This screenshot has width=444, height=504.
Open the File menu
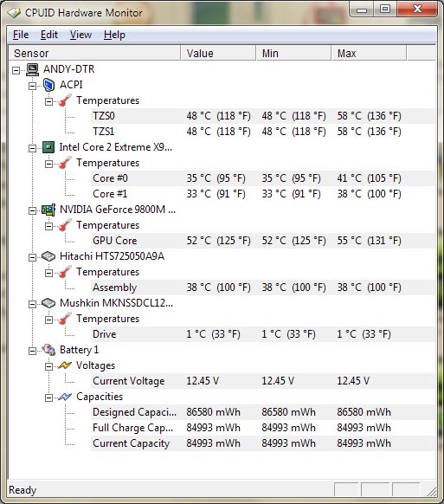click(21, 35)
